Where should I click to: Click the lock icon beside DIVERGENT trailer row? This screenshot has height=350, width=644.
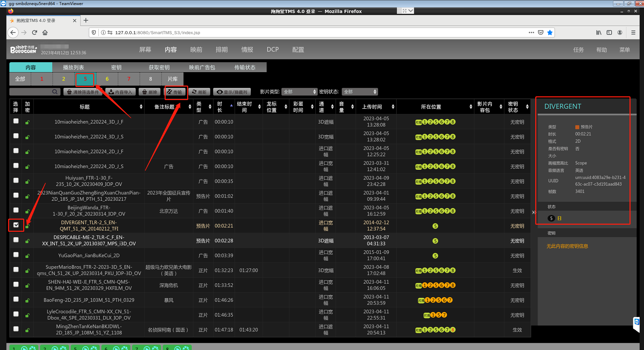point(27,226)
